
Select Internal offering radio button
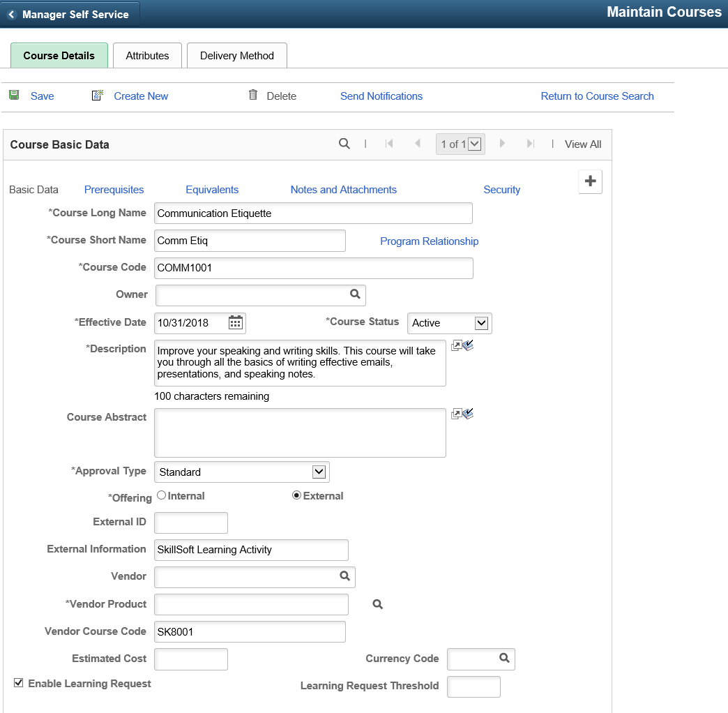point(161,495)
